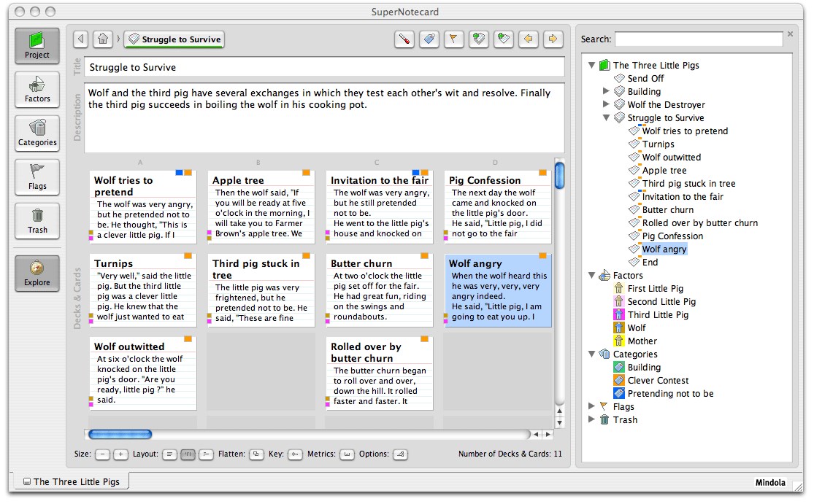Expand the Flags group in the tree
Image resolution: width=814 pixels, height=504 pixels.
(x=592, y=407)
